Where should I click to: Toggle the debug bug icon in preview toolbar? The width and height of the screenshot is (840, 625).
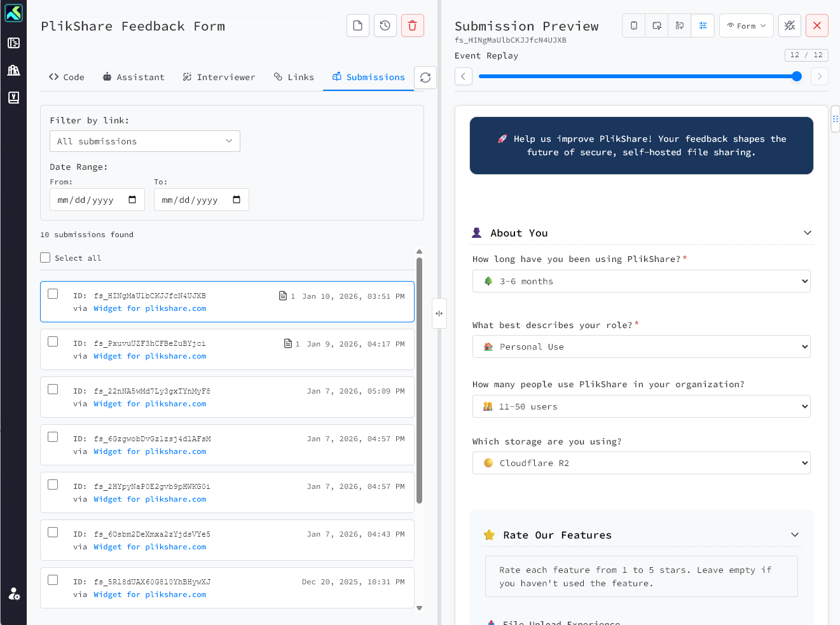tap(790, 25)
